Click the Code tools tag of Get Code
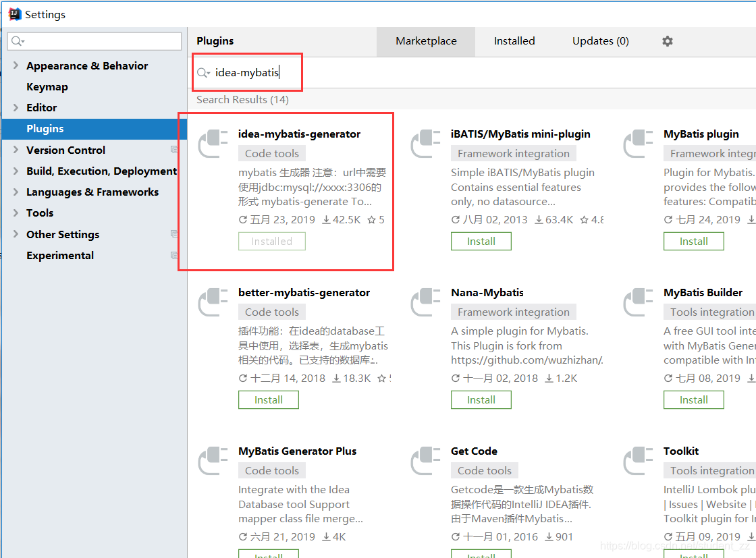 point(485,471)
